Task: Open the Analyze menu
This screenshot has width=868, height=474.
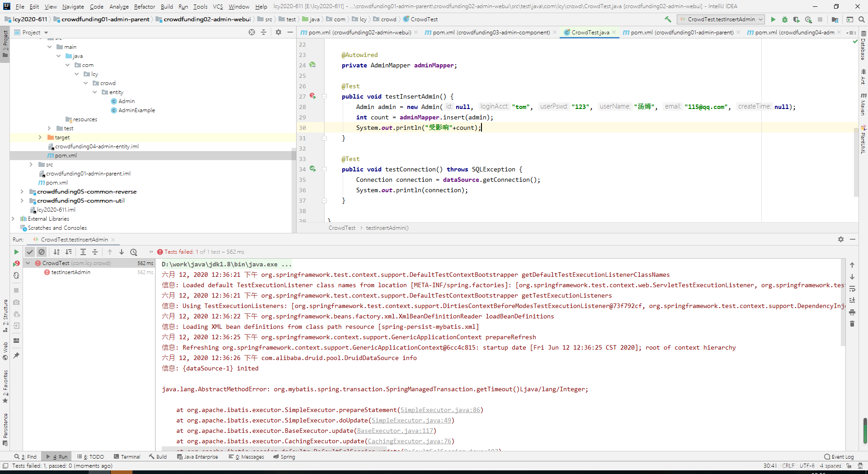Action: coord(119,6)
